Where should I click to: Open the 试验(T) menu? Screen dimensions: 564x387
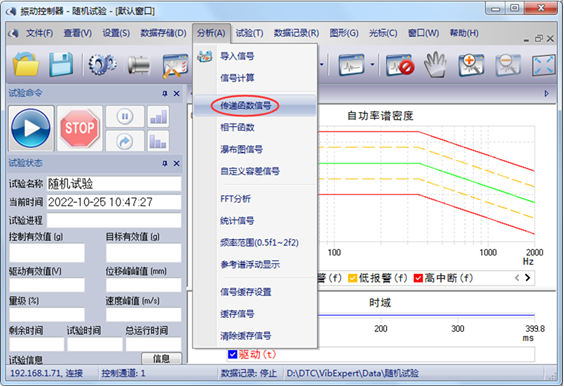click(249, 33)
